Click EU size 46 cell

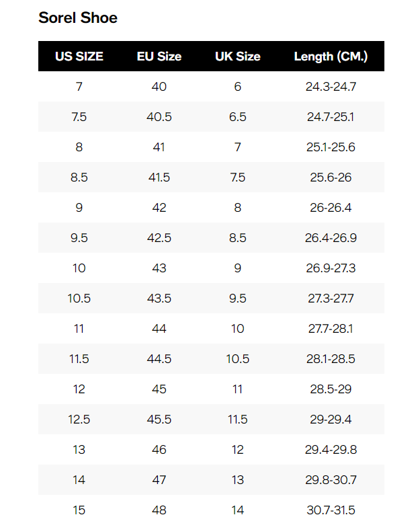point(159,450)
